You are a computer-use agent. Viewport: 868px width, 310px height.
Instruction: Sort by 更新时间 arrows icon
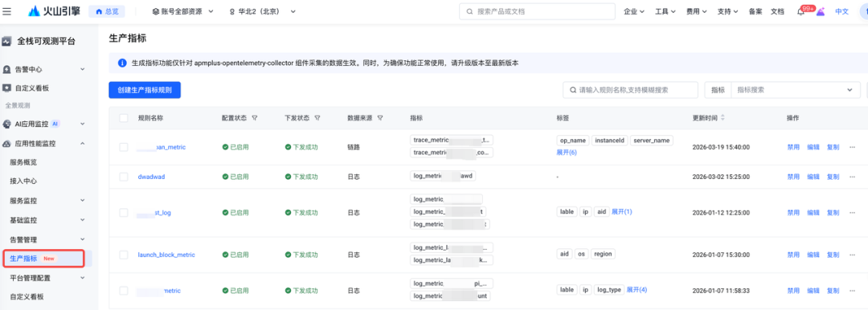coord(723,118)
